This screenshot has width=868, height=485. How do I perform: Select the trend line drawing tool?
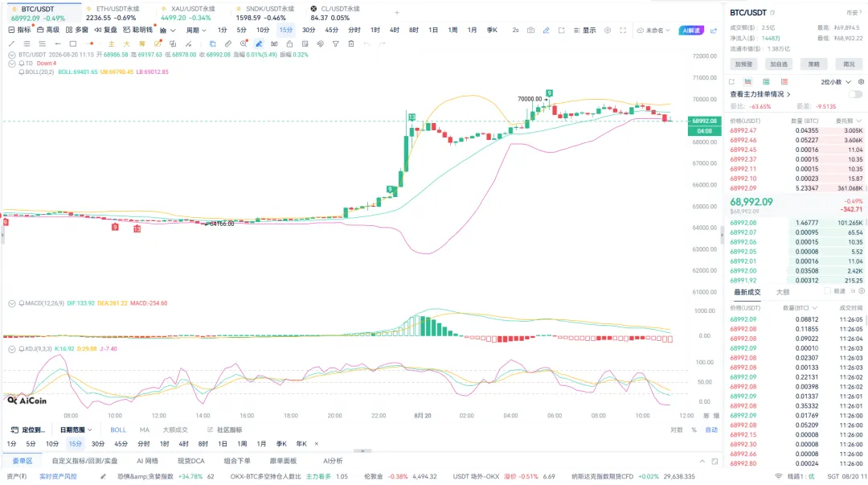[x=11, y=43]
